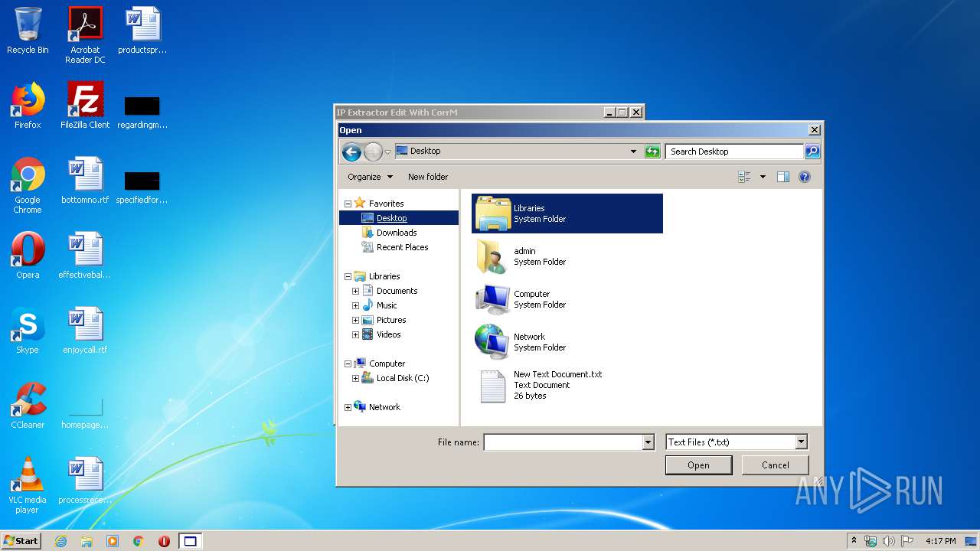980x551 pixels.
Task: Click the Cancel button
Action: coord(775,465)
